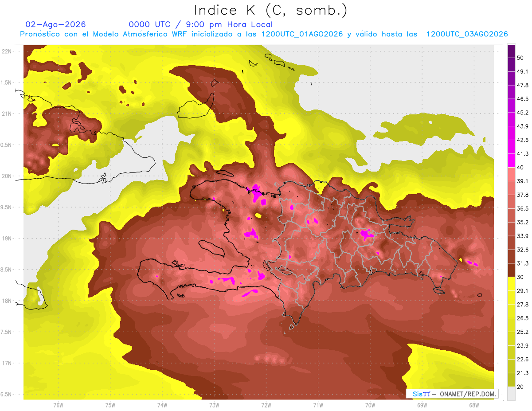Click the colorbar value '37.8'
532x411 pixels.
tap(523, 195)
